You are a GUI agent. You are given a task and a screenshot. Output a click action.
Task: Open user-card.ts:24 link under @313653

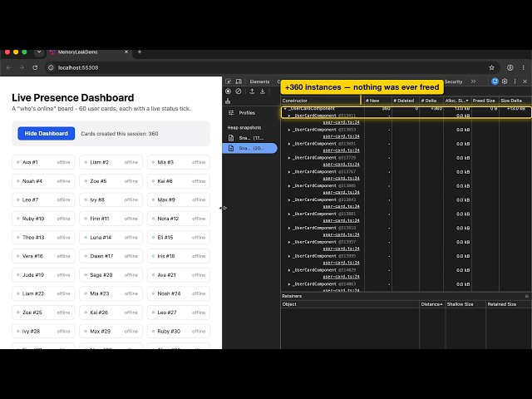point(341,136)
